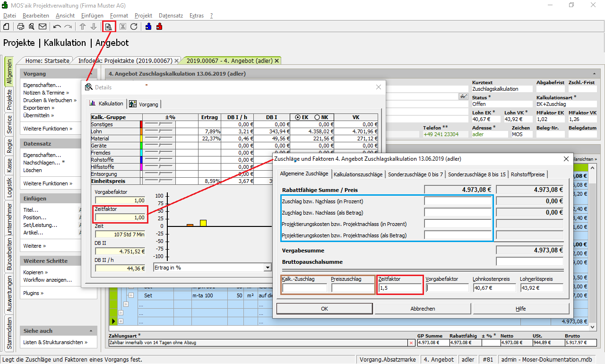Open the print preview magnifier icon

pos(32,26)
